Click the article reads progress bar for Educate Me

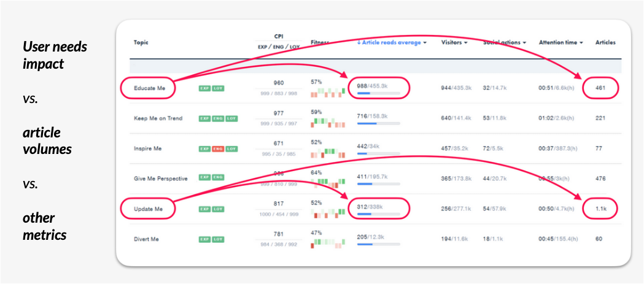point(378,94)
